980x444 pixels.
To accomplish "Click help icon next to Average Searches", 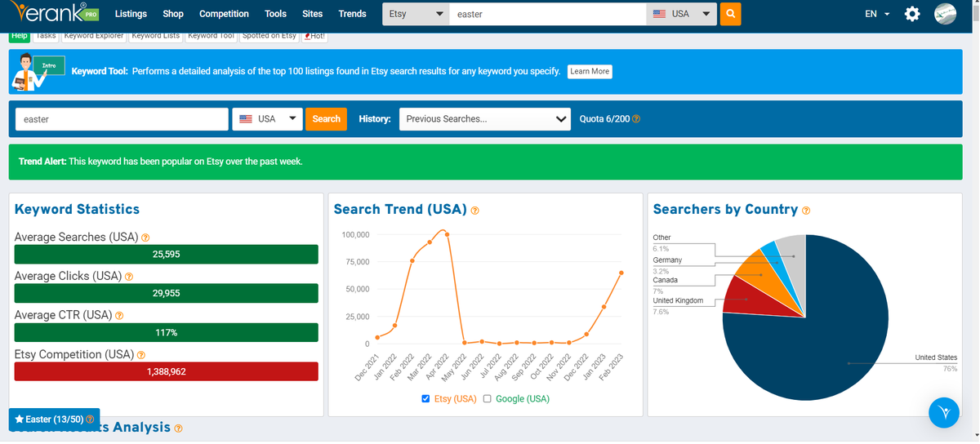I will pos(145,238).
